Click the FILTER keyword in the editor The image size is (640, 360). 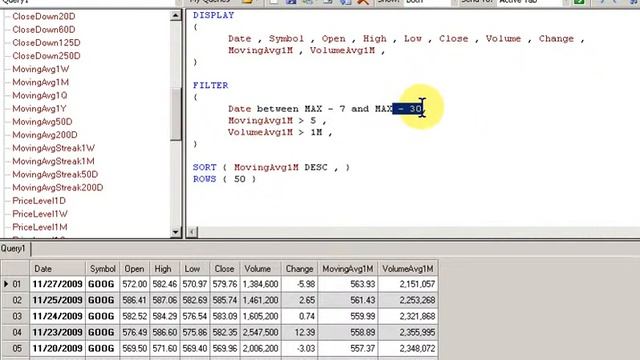point(211,85)
